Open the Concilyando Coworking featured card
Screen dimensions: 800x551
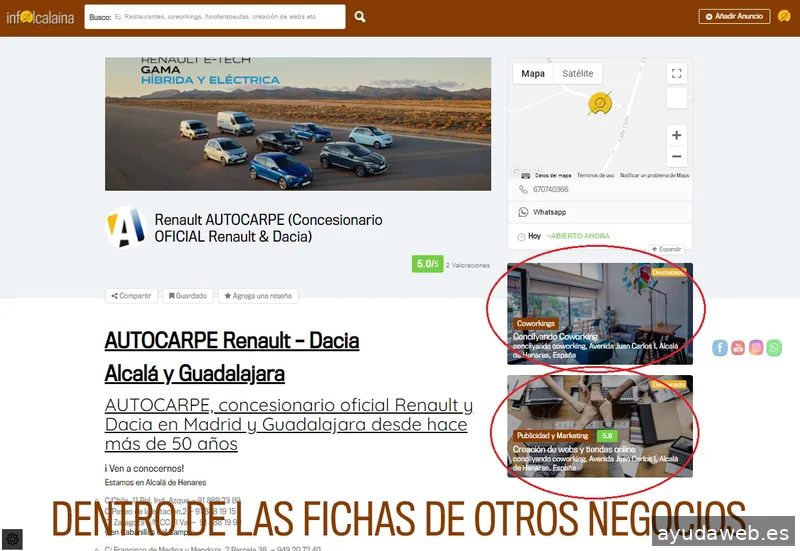(599, 314)
